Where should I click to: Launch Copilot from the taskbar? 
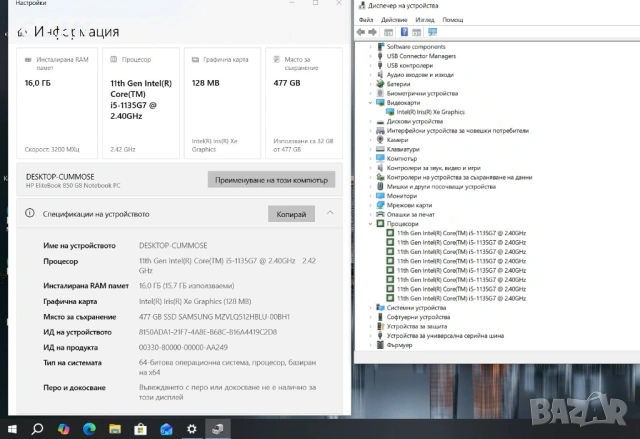point(63,429)
